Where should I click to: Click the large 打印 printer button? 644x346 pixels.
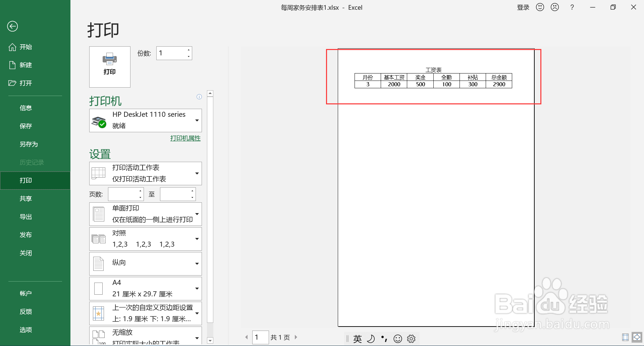click(110, 67)
